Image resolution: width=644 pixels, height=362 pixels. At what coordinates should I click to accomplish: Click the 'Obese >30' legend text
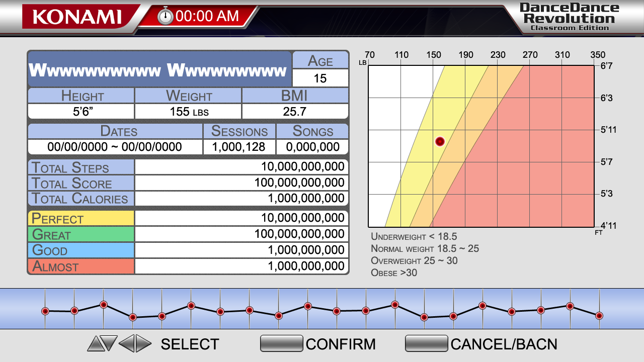point(394,273)
